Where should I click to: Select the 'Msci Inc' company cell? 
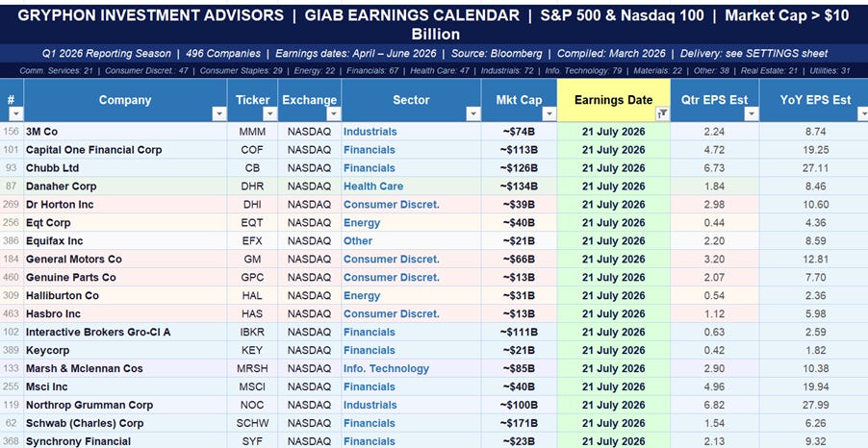[x=125, y=387]
